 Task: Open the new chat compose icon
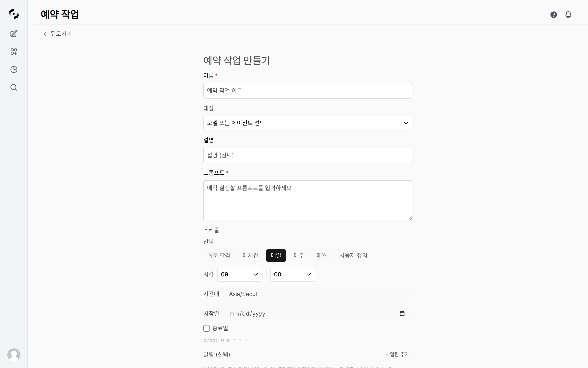[14, 34]
